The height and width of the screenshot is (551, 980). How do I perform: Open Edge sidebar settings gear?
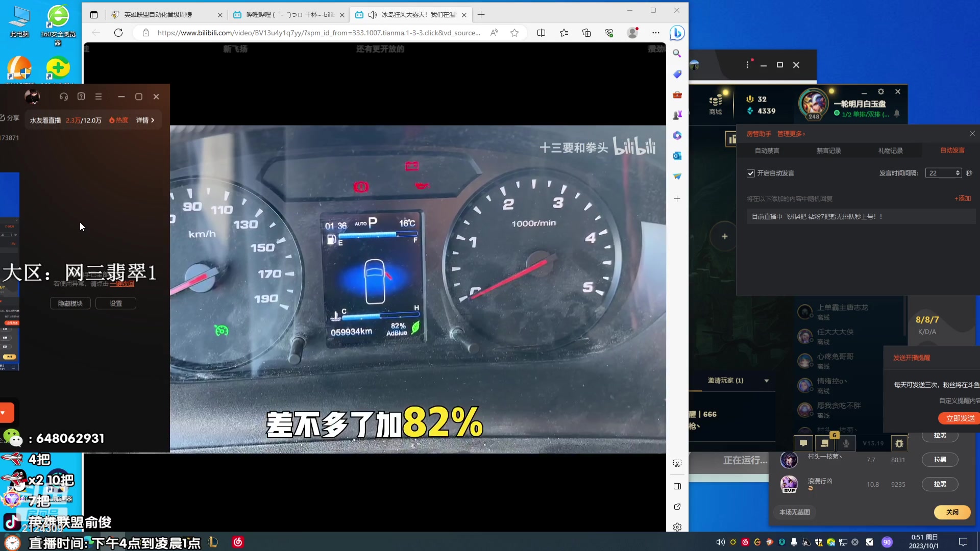click(677, 527)
